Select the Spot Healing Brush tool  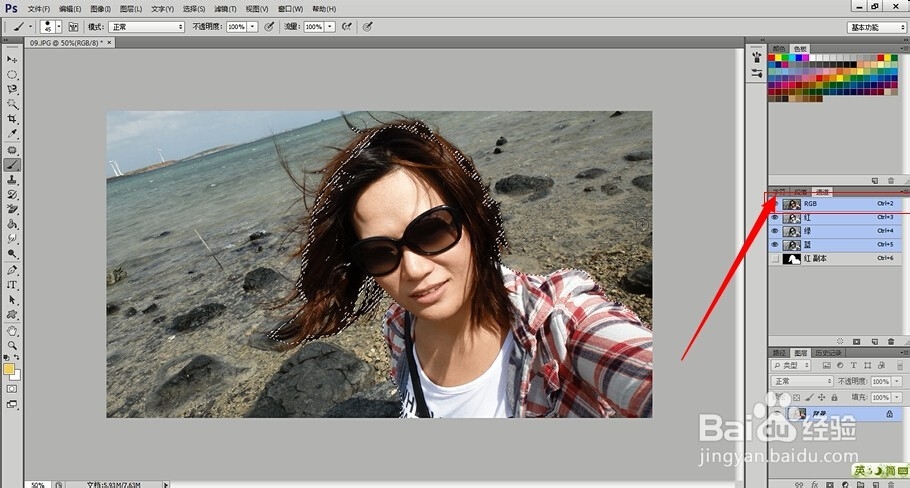pos(12,150)
